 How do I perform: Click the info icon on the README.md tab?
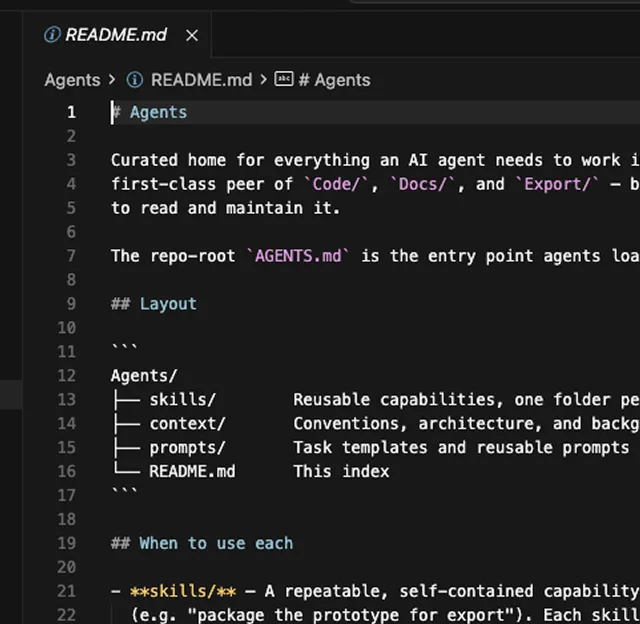[x=52, y=35]
